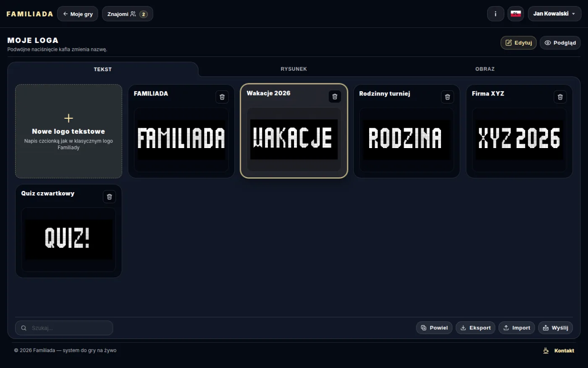Click the Quiz czwartkowy tile title
Viewport: 588px width, 368px height.
pyautogui.click(x=48, y=193)
